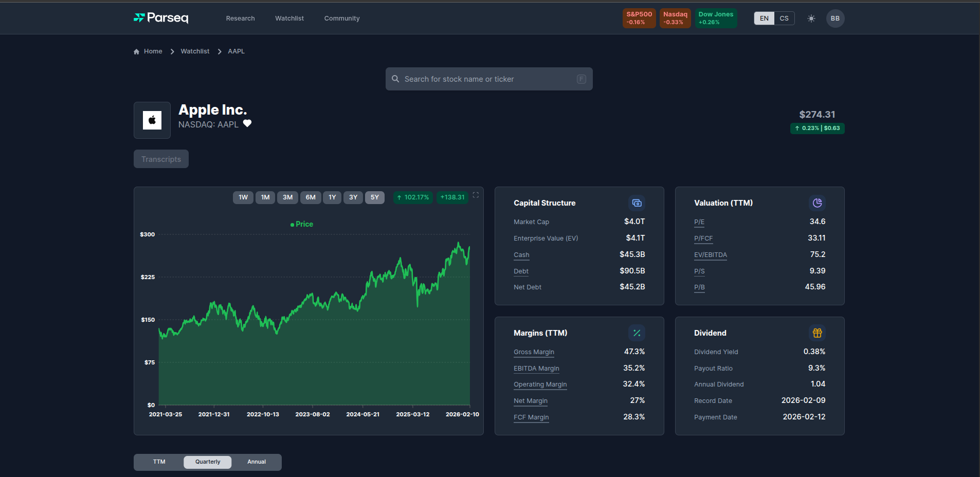Expand the price chart to fullscreen
The image size is (980, 477).
[476, 195]
